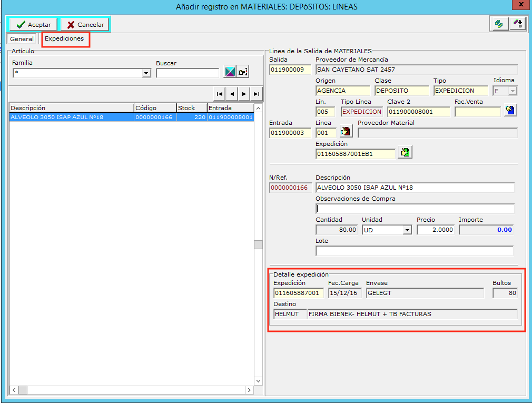Screen dimensions: 532x403
Task: Open the Idioma dropdown
Action: [x=512, y=91]
